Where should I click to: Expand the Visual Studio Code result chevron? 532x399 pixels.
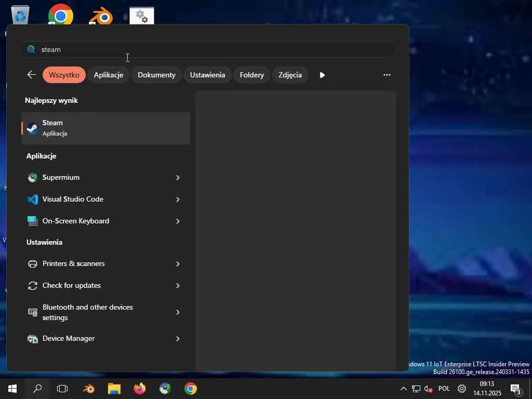coord(178,199)
